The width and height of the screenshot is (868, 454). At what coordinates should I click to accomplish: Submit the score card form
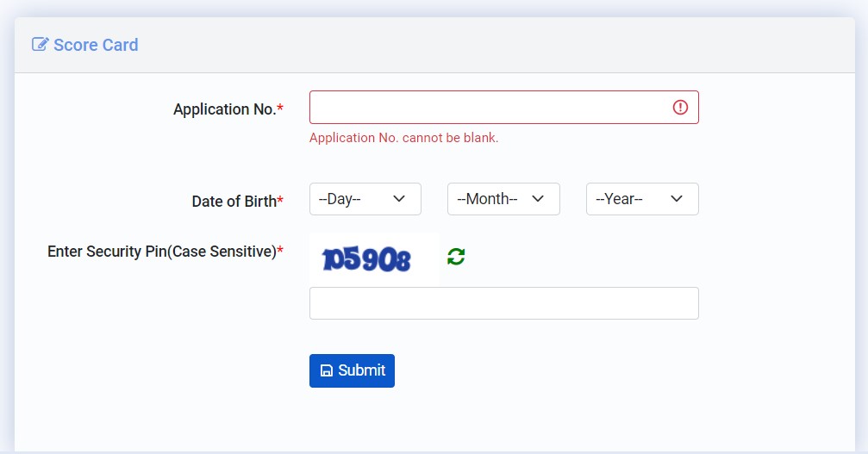click(352, 370)
